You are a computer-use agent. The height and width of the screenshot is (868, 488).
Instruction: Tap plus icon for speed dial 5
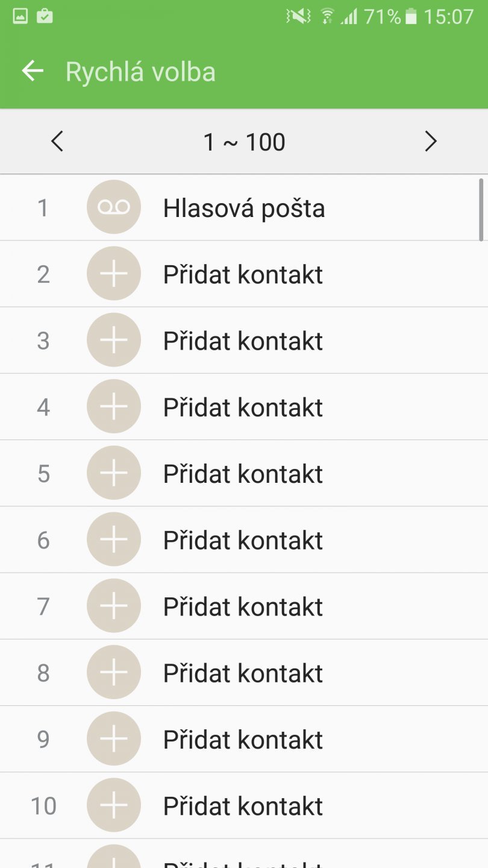(114, 473)
